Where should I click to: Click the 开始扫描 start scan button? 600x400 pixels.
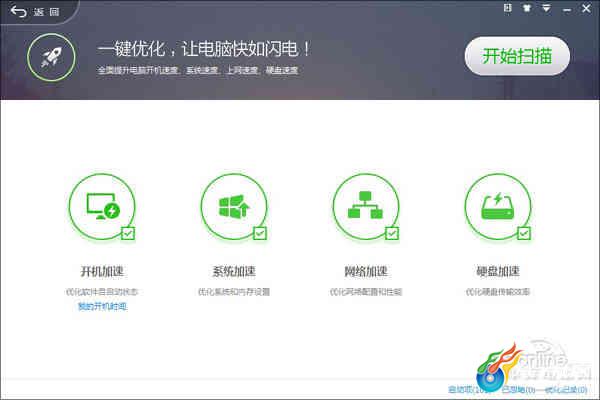pyautogui.click(x=517, y=56)
